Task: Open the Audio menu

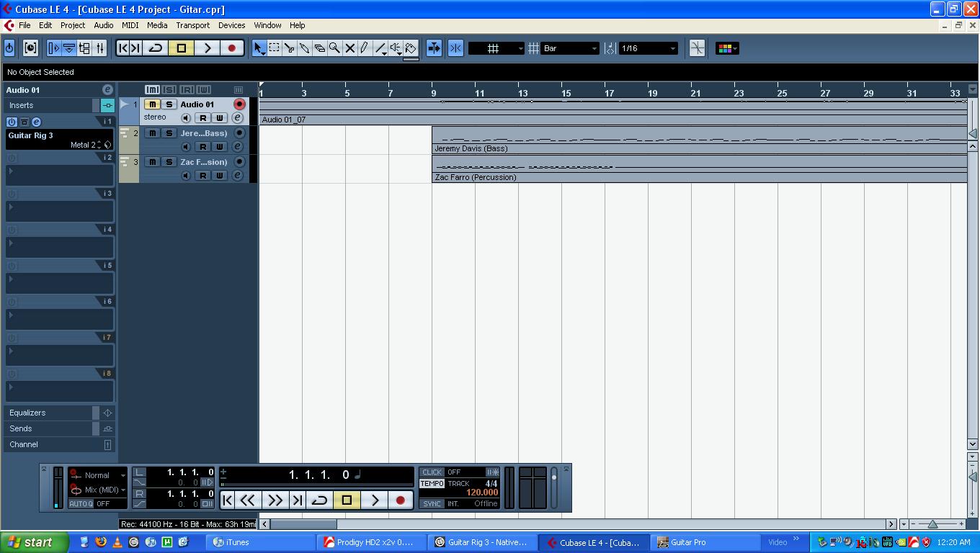Action: click(x=104, y=25)
